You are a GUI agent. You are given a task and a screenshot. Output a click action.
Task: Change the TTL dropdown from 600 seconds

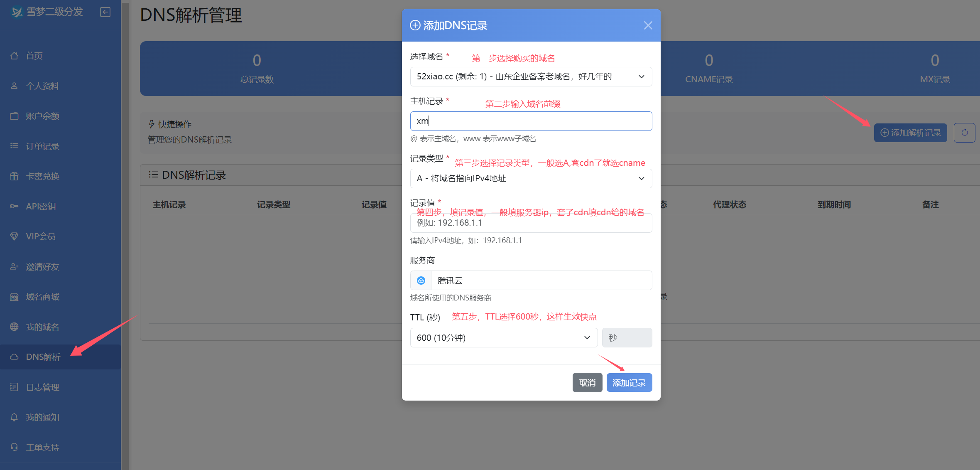coord(503,337)
